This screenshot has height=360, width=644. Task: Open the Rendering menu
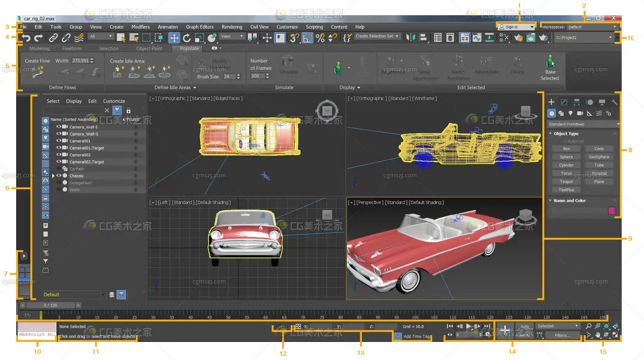click(232, 27)
